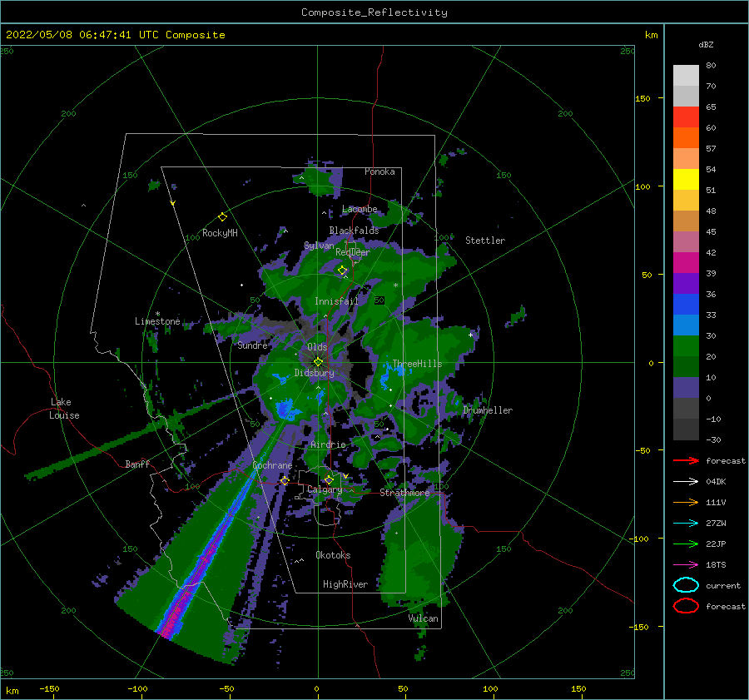Image resolution: width=749 pixels, height=700 pixels.
Task: Click the ThreeHills label
Action: [418, 364]
